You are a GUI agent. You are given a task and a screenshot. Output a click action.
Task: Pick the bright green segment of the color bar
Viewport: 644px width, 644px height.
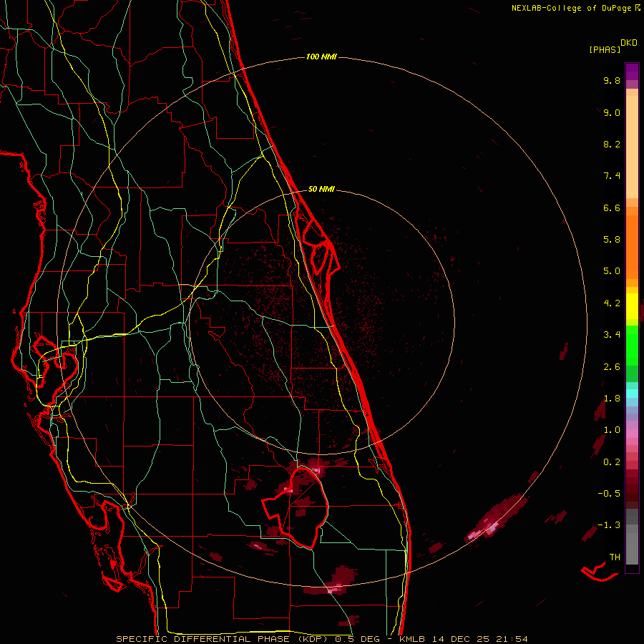[632, 345]
